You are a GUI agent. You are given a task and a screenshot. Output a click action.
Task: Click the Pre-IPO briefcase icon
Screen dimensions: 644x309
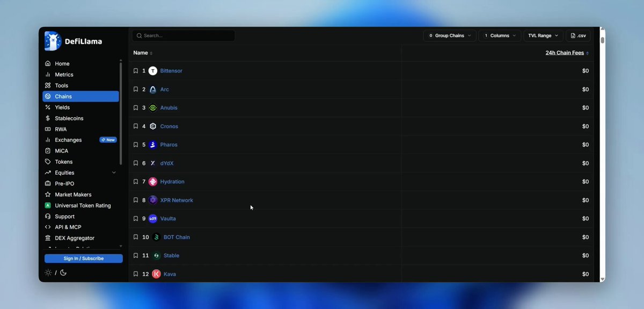pyautogui.click(x=48, y=184)
